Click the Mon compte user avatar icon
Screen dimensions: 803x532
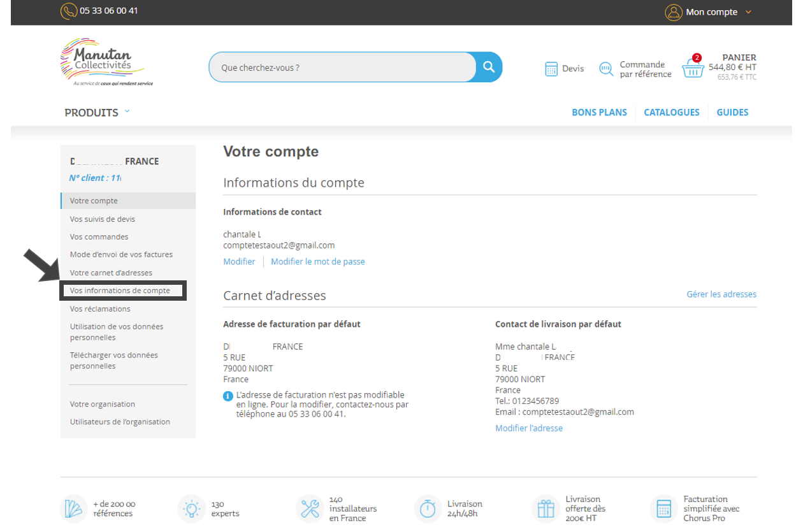pos(673,12)
